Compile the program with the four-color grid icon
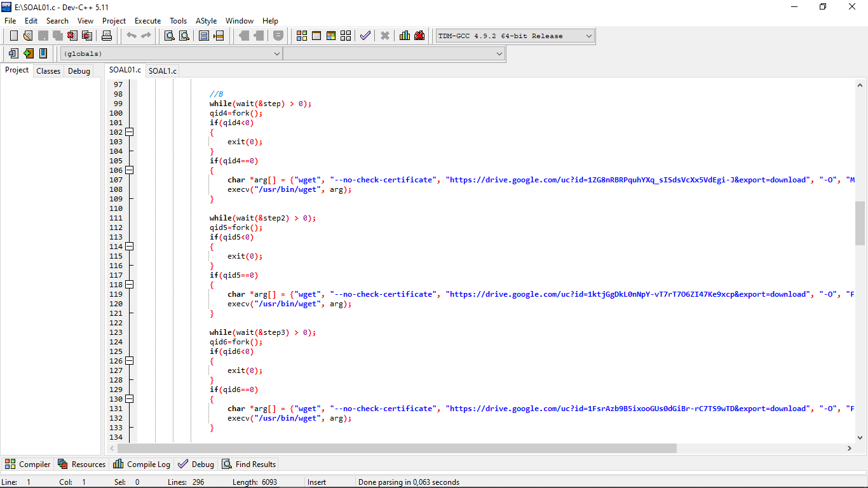The width and height of the screenshot is (868, 488). point(302,36)
